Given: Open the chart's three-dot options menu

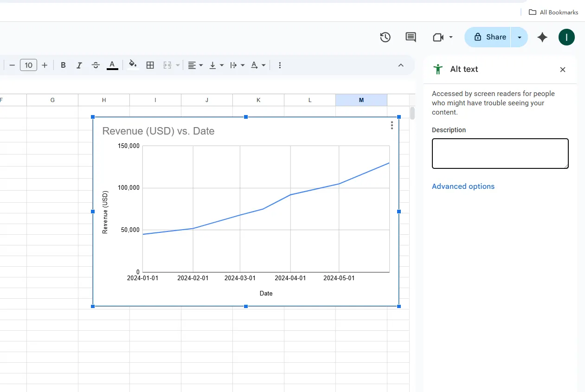Looking at the screenshot, I should coord(392,125).
